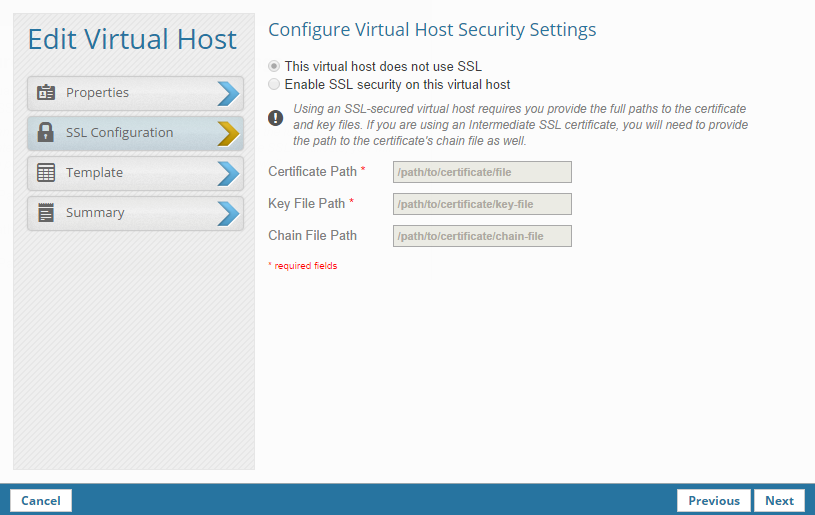Click the Properties ID card icon

pyautogui.click(x=46, y=93)
